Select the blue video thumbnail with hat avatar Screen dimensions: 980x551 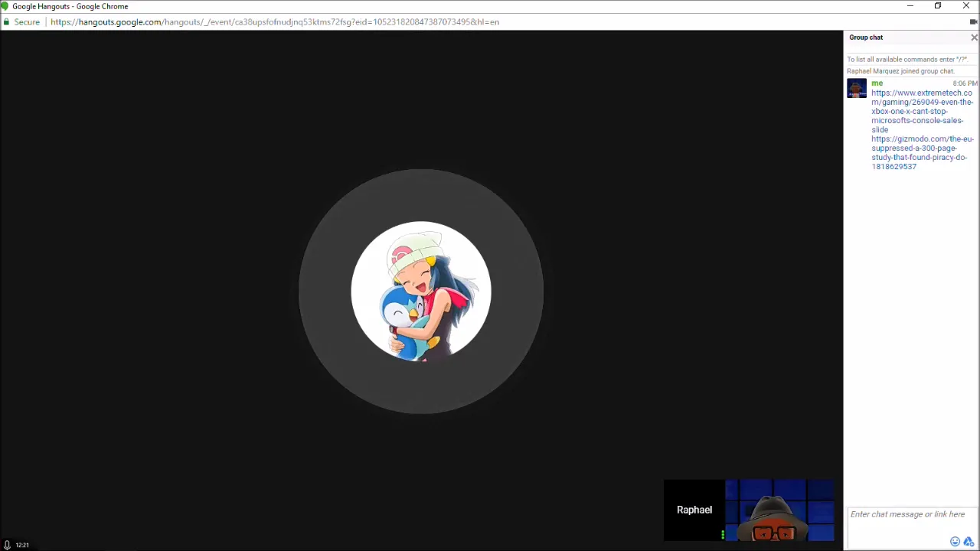[x=779, y=510]
